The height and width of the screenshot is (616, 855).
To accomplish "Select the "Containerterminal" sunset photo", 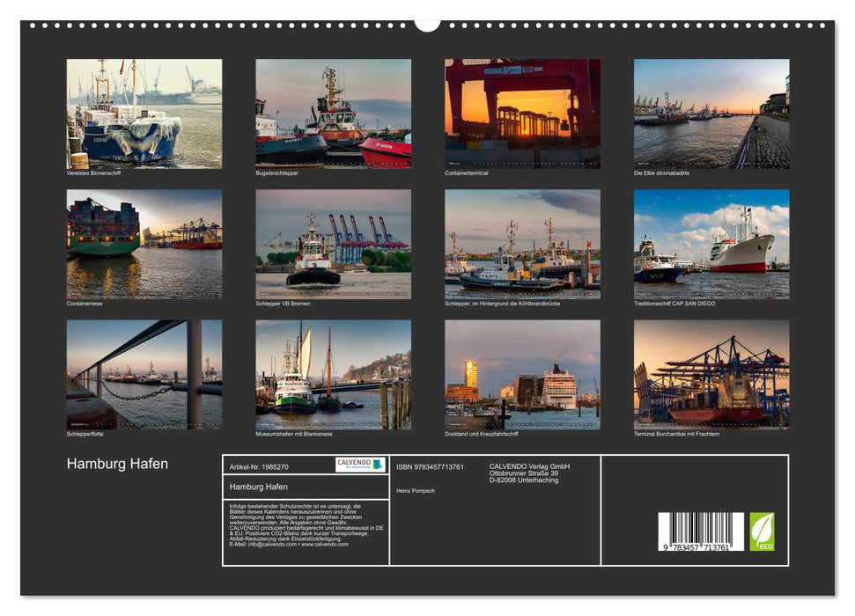I will (522, 113).
